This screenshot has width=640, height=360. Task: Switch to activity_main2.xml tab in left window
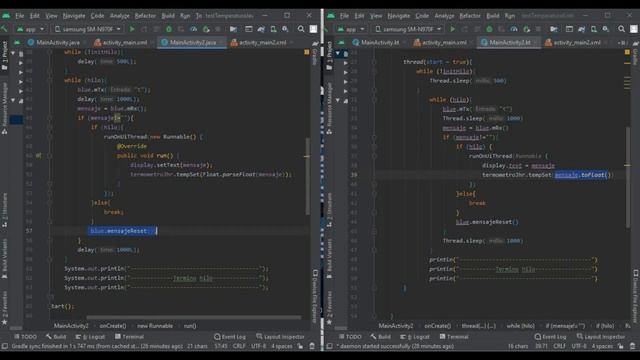262,42
